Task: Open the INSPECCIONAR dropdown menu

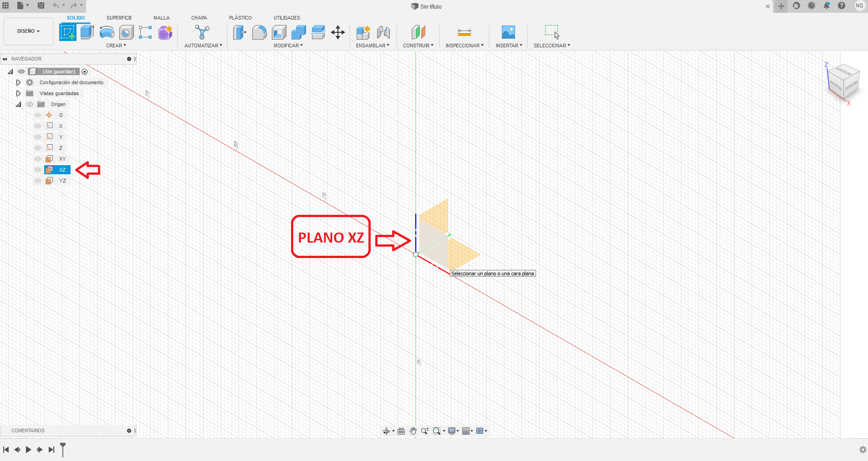Action: tap(465, 46)
